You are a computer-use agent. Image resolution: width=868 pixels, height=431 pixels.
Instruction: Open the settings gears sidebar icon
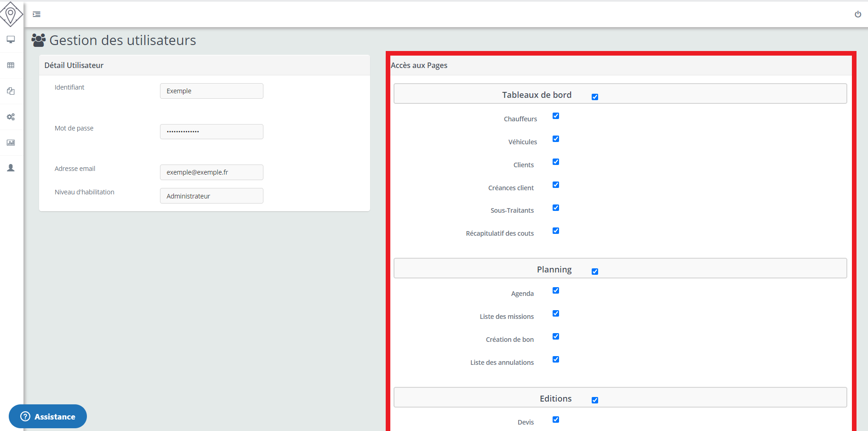pyautogui.click(x=11, y=117)
